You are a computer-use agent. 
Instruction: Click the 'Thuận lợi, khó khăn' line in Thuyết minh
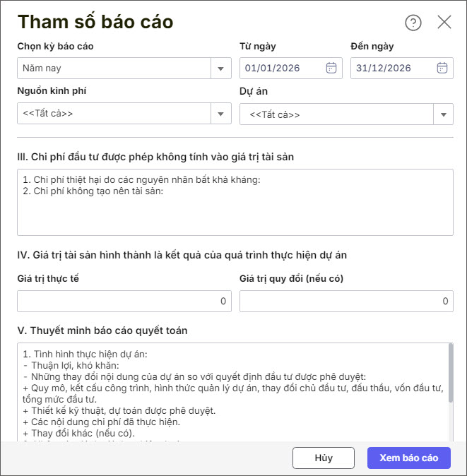point(71,365)
